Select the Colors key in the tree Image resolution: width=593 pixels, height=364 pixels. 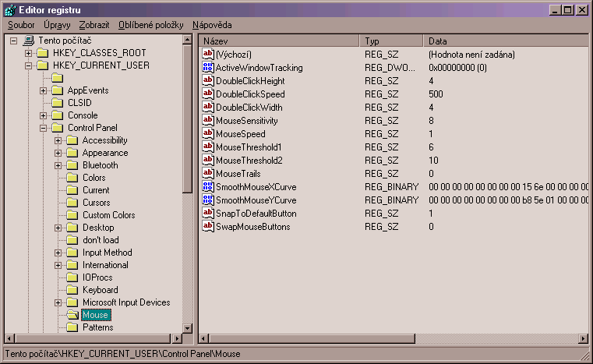pyautogui.click(x=94, y=178)
